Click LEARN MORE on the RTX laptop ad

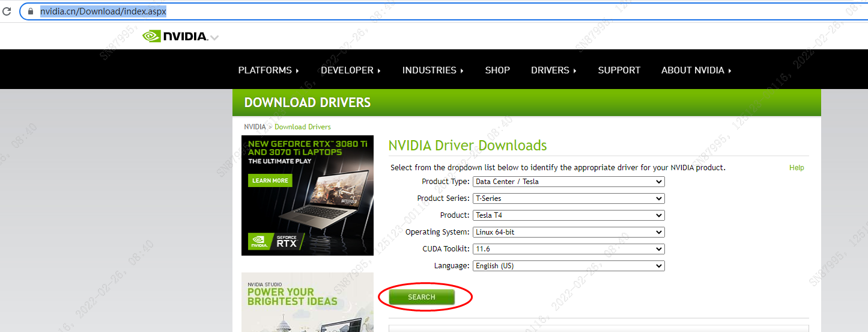point(270,180)
